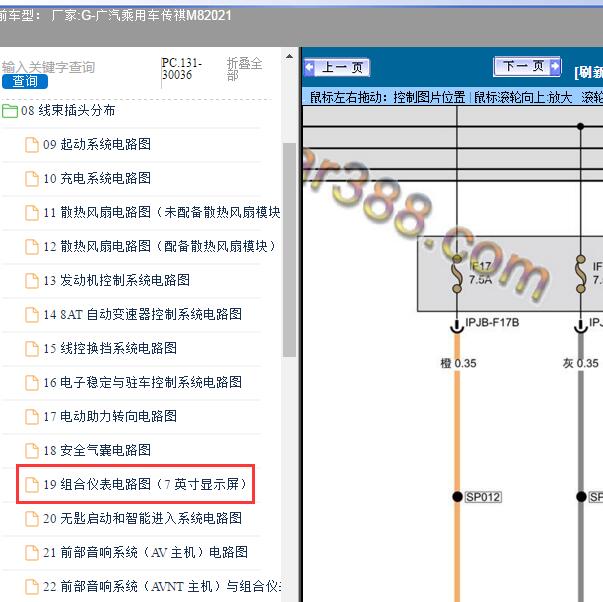Click the document icon beside 20 无匙启动和智能进入

32,519
